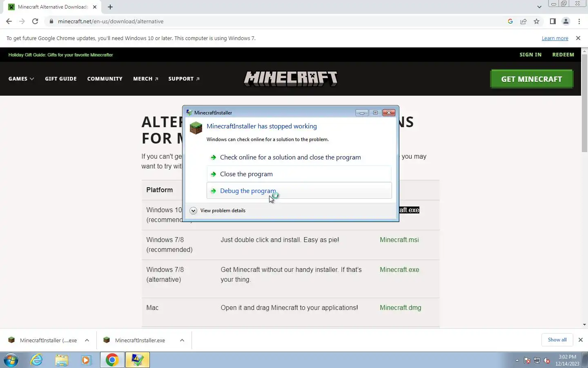Bookmark this page with the star icon
This screenshot has height=368, width=588.
tap(537, 21)
